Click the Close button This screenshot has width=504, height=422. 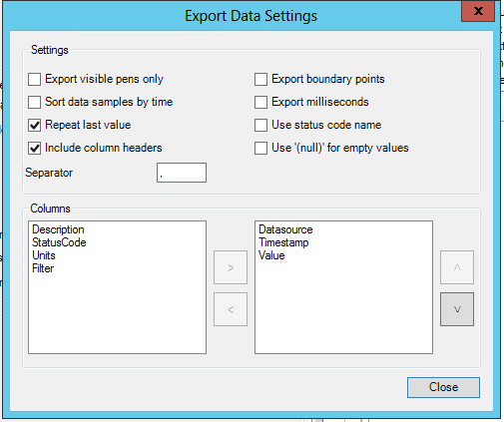coord(443,387)
